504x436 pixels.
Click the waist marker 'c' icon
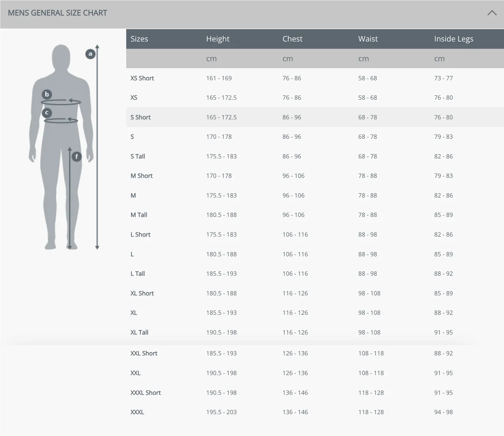click(47, 113)
